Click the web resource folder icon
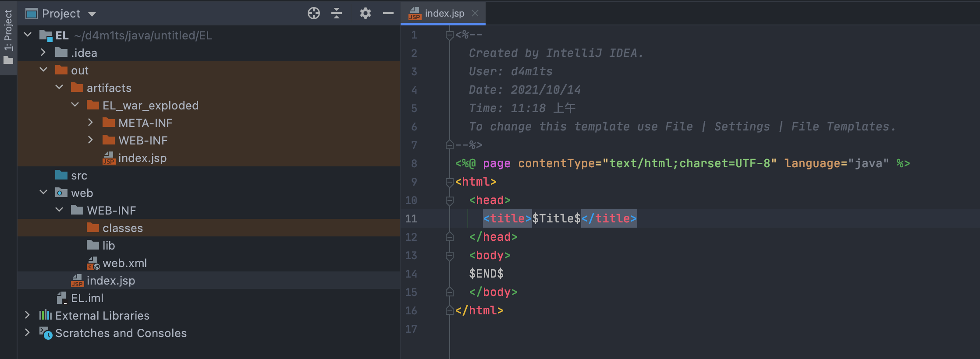Image resolution: width=980 pixels, height=359 pixels. (x=61, y=193)
